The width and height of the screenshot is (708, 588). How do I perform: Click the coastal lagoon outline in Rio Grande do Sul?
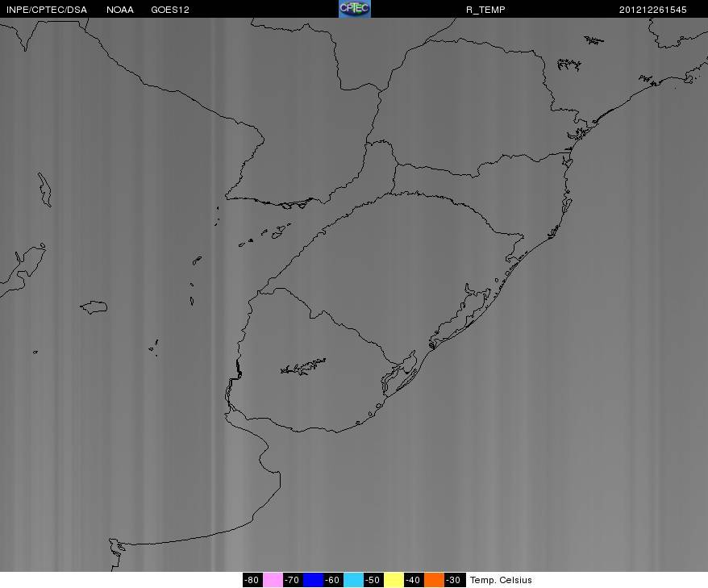point(459,315)
